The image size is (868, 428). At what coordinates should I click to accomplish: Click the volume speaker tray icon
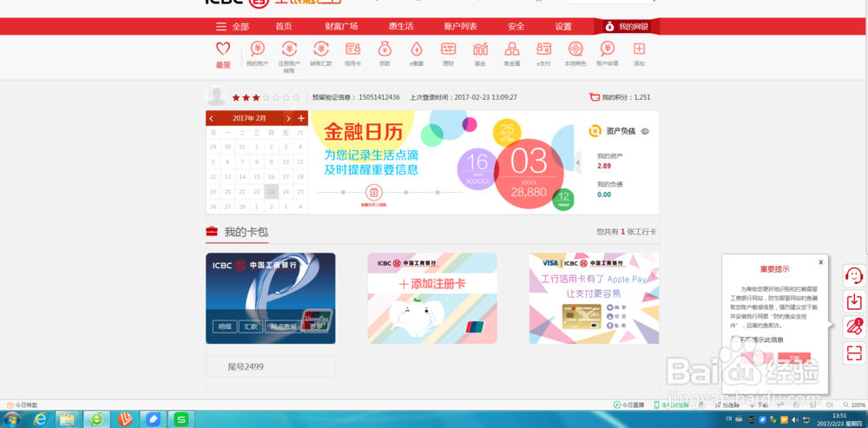[x=795, y=419]
